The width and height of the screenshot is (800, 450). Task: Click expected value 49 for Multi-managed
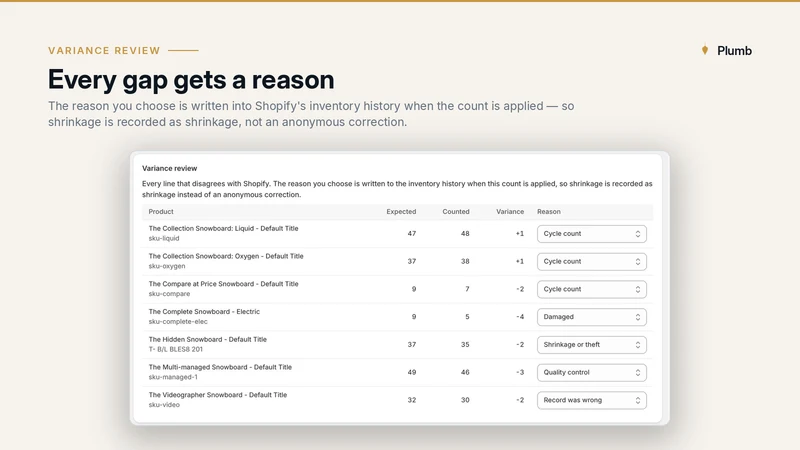(412, 372)
